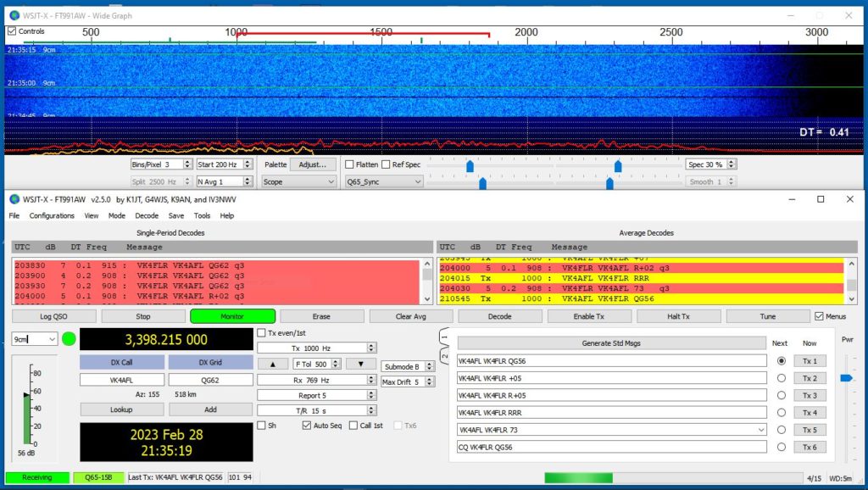Open the Configurations menu
The height and width of the screenshot is (490, 868).
(x=52, y=215)
